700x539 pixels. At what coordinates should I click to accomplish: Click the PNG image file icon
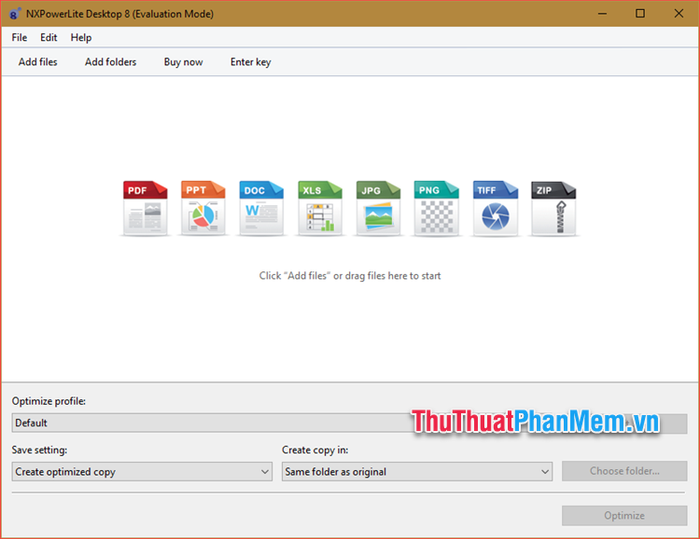pyautogui.click(x=435, y=208)
